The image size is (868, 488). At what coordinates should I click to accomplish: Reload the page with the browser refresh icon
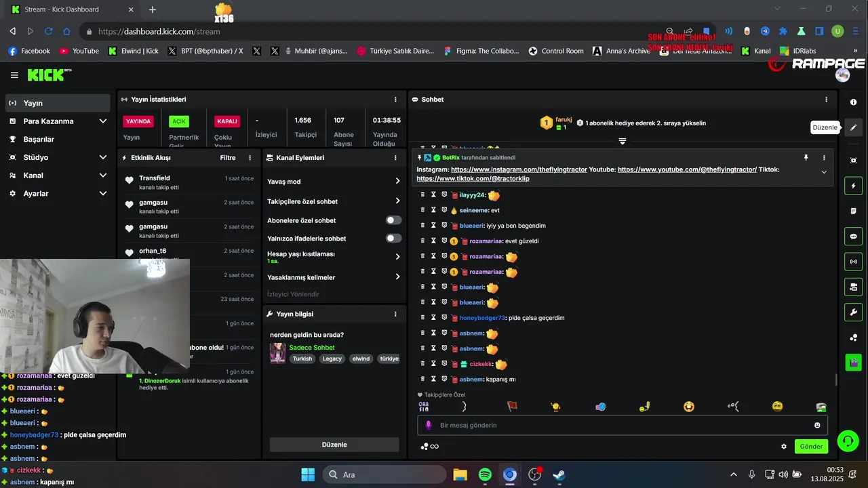point(49,31)
